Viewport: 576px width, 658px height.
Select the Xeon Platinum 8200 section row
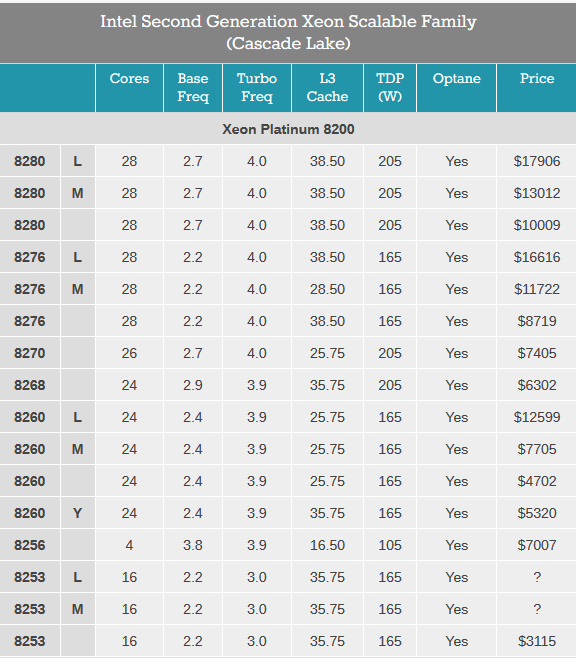288,129
